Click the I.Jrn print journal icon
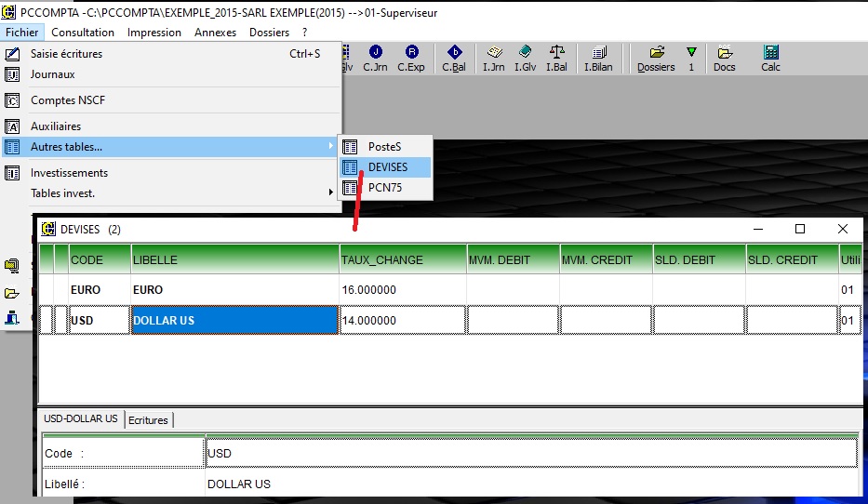 click(x=493, y=58)
